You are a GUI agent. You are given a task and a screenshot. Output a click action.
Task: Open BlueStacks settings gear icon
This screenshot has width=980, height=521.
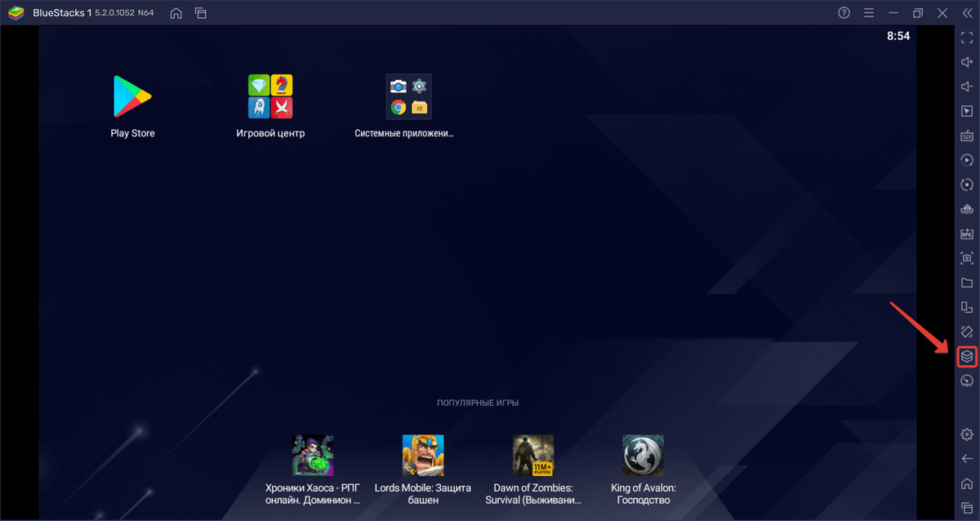click(x=967, y=434)
